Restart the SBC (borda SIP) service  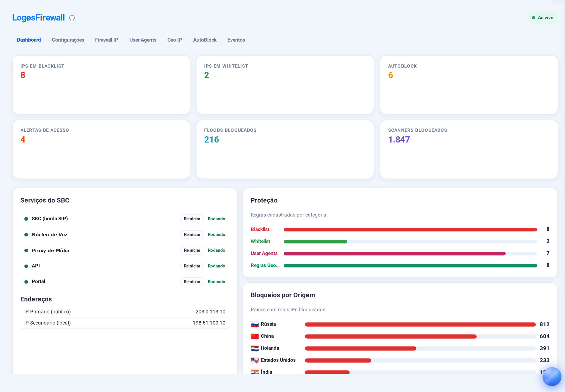pyautogui.click(x=192, y=219)
